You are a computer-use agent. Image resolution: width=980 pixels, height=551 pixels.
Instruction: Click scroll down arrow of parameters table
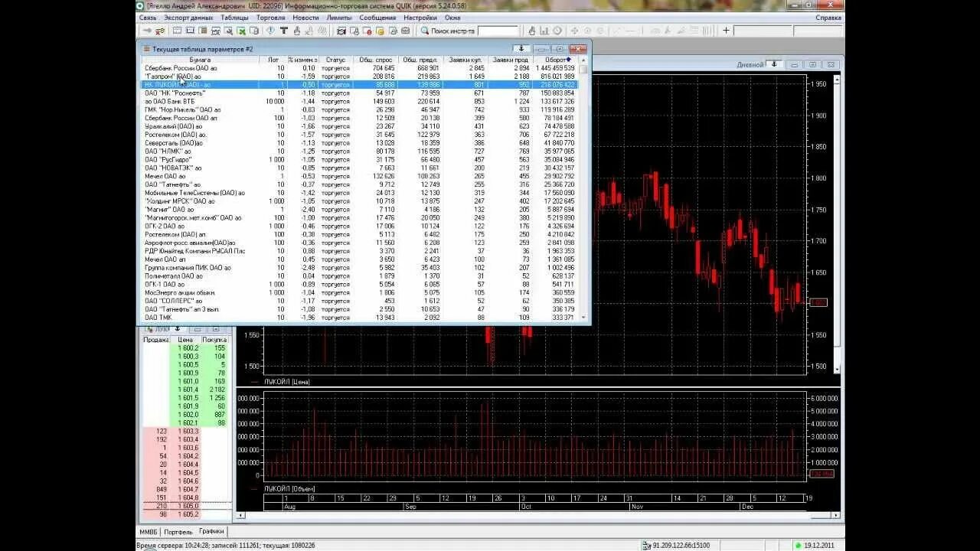tap(583, 318)
